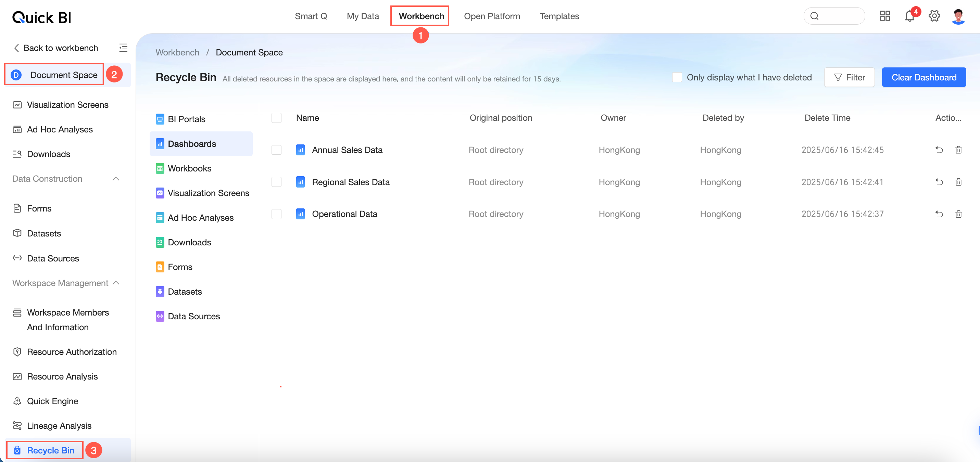980x462 pixels.
Task: Open Forms in left sidebar
Action: 39,208
